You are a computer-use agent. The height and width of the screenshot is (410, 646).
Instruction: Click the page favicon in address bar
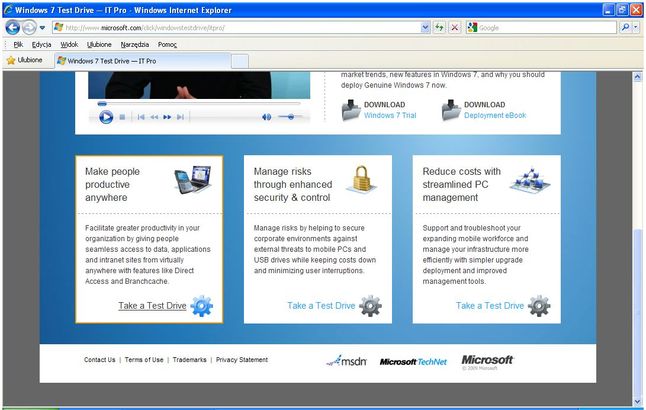(59, 27)
